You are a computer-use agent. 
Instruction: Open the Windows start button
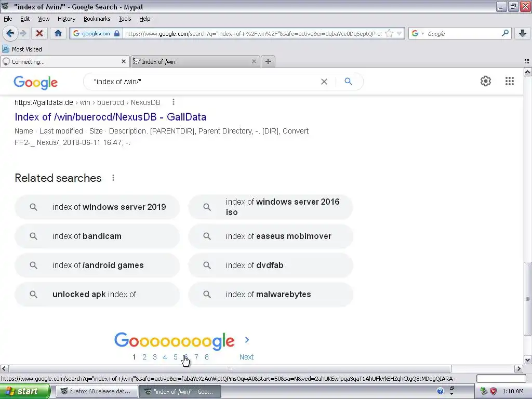(x=25, y=391)
